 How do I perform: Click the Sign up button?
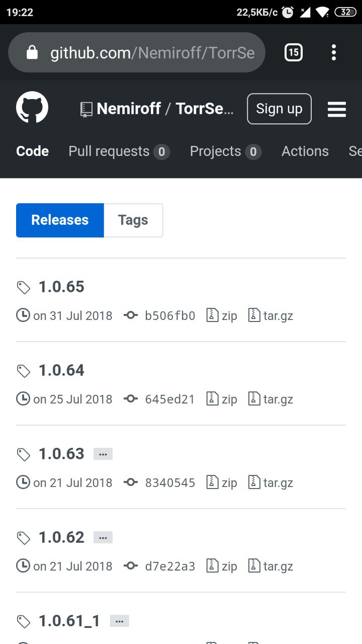(x=279, y=109)
